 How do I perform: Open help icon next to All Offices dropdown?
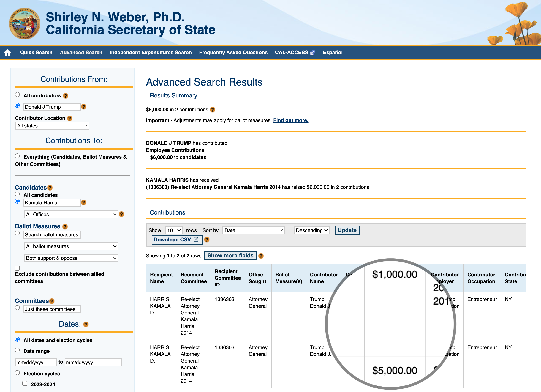pyautogui.click(x=121, y=214)
